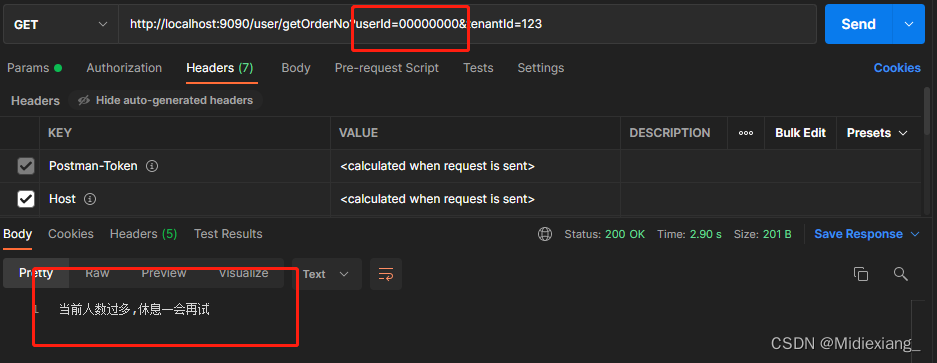Click the request URL input field

click(467, 25)
